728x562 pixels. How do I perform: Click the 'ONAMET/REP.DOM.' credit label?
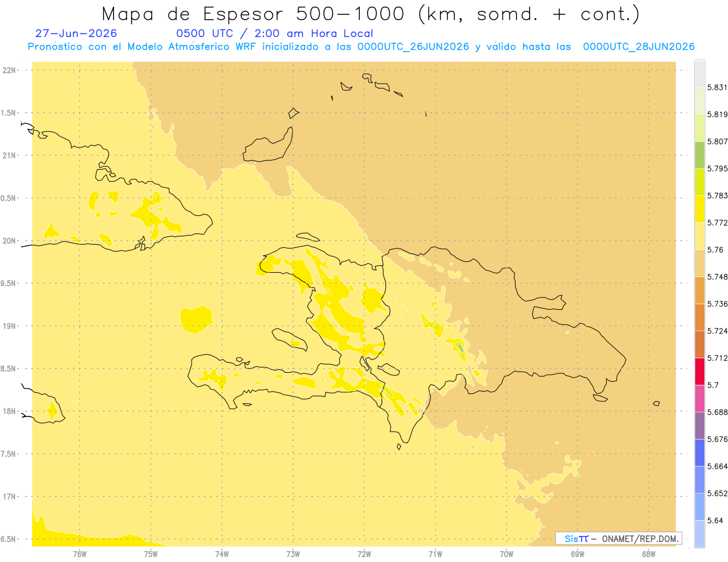tap(641, 538)
